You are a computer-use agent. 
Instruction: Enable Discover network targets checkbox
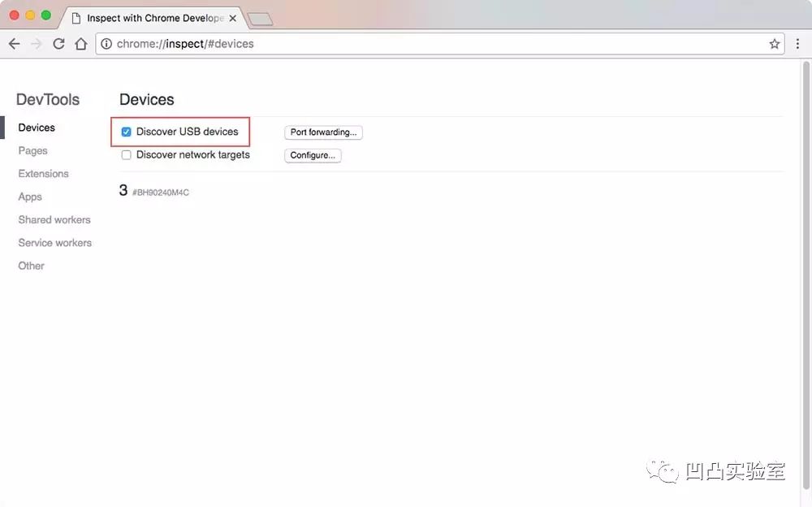click(127, 155)
